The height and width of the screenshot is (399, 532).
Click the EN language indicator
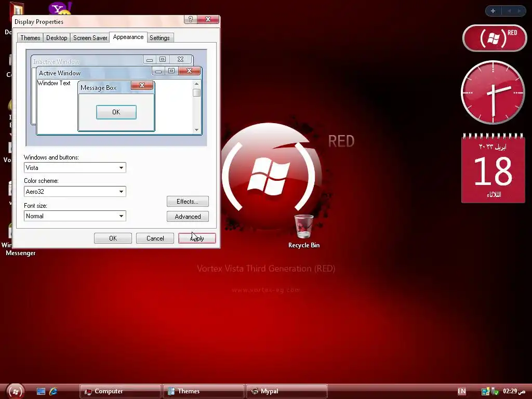462,391
